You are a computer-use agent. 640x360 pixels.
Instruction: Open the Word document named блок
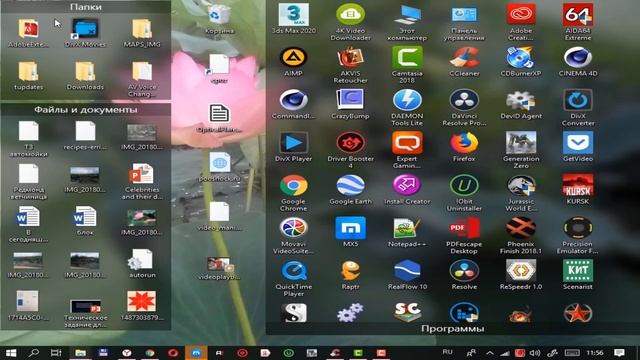coord(85,217)
